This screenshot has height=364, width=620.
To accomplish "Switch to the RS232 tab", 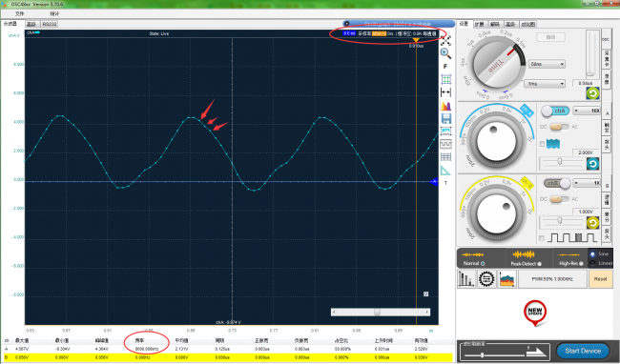I will 49,24.
